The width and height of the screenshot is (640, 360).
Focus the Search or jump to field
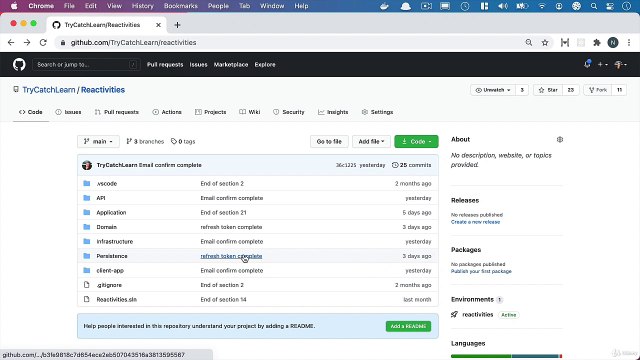(86, 64)
